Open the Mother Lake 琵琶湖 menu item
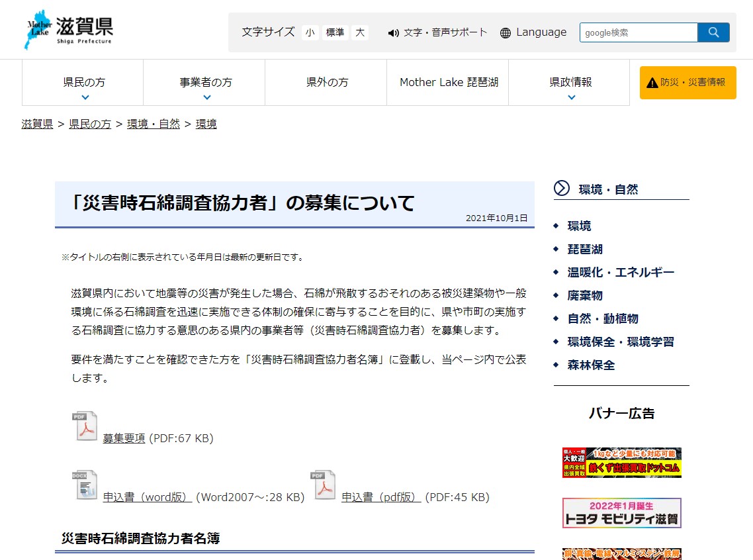 [x=449, y=83]
